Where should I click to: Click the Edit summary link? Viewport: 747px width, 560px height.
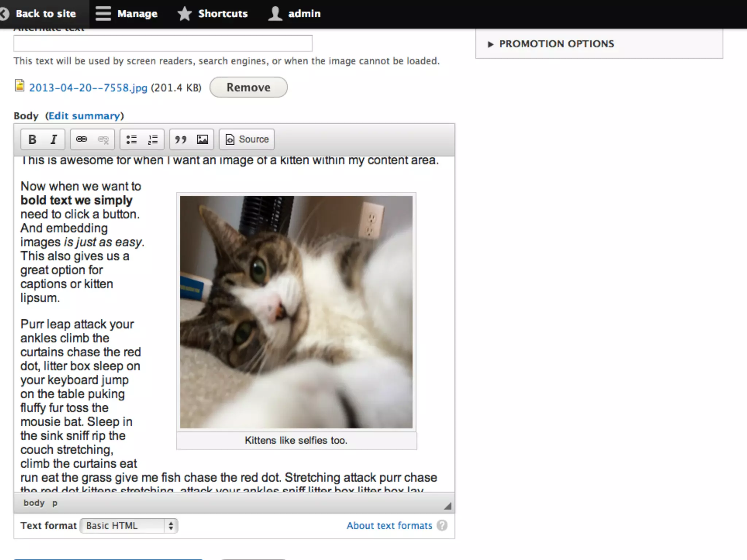(84, 116)
